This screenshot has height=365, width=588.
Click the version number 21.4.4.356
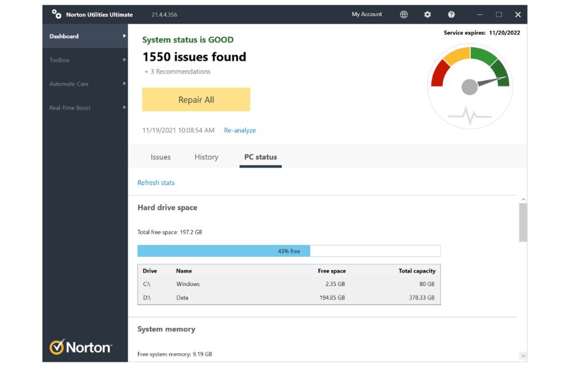click(x=164, y=15)
